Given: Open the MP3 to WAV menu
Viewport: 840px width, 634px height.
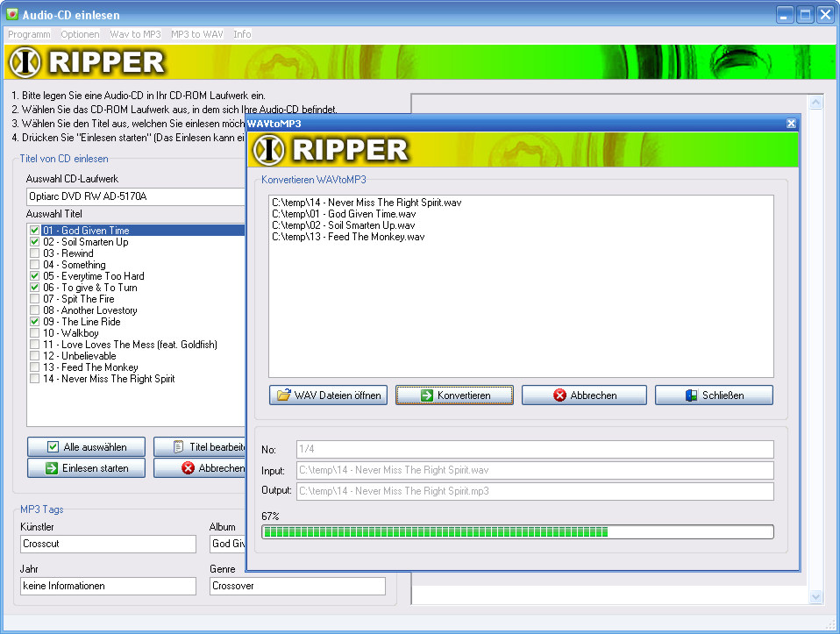Looking at the screenshot, I should pos(197,34).
